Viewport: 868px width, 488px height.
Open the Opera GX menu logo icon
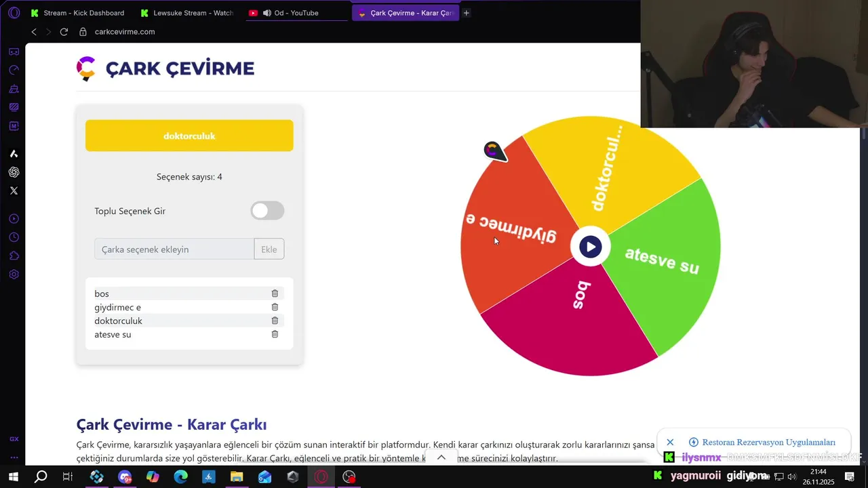[x=14, y=13]
